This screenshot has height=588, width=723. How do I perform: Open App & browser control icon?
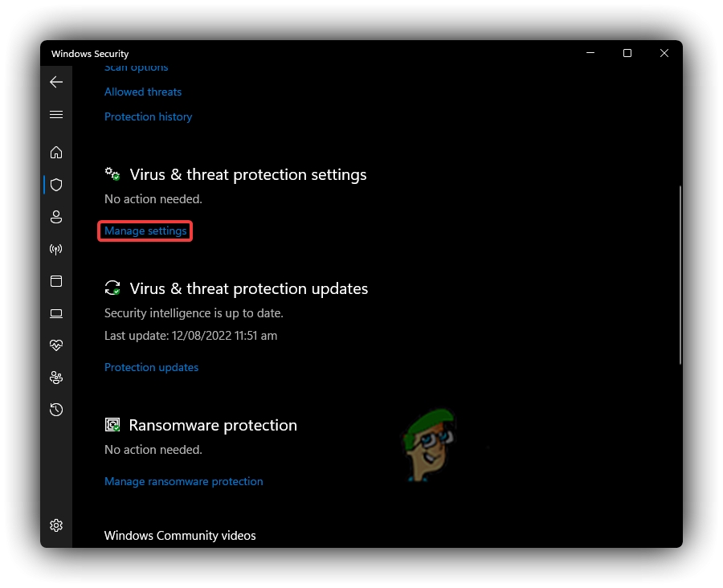coord(56,281)
